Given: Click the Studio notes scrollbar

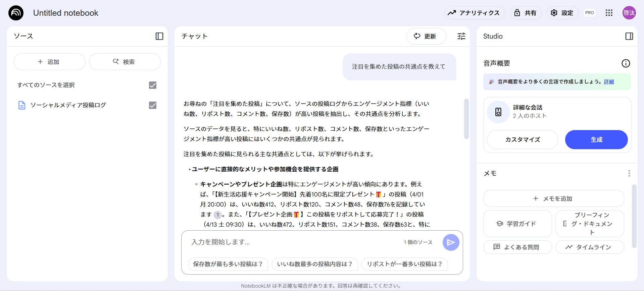Looking at the screenshot, I should (x=634, y=216).
